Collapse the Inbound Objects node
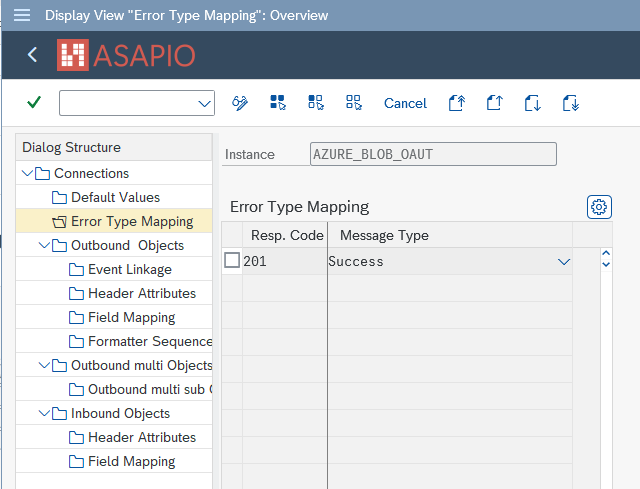The image size is (640, 489). point(44,413)
